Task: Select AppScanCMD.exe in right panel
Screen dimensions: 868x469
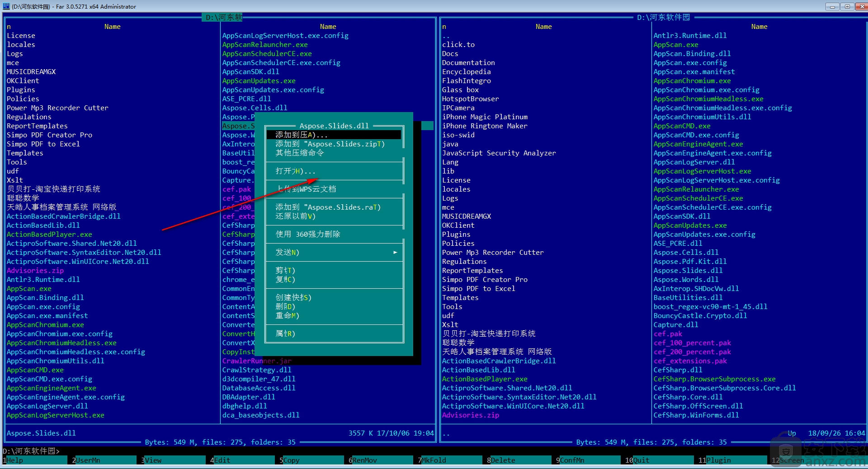Action: click(682, 126)
